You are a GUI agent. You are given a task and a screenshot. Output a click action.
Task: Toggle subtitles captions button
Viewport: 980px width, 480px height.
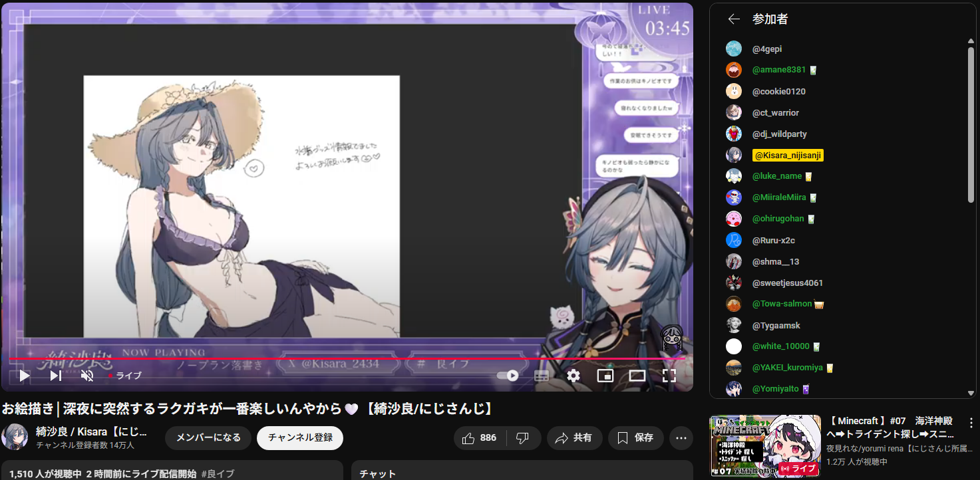point(542,376)
